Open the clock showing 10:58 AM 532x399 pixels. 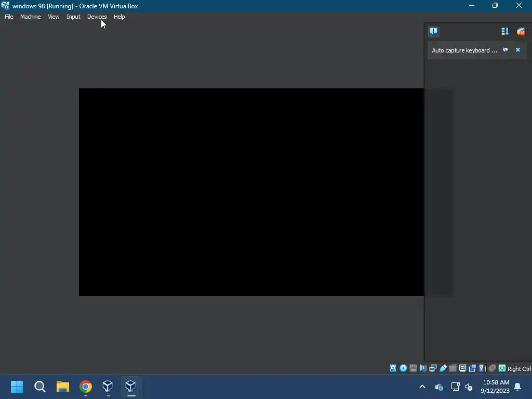coord(495,387)
